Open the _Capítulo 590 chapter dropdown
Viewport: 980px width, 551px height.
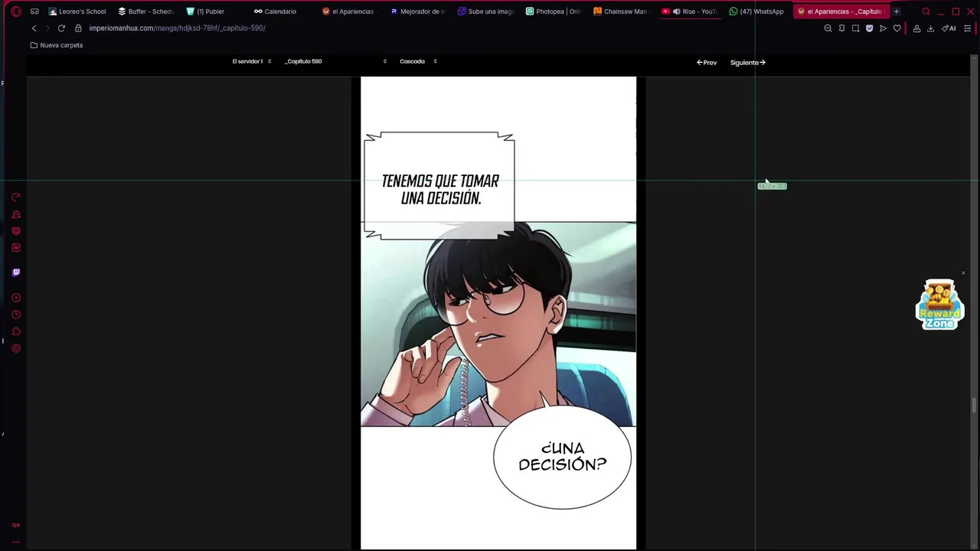coord(336,61)
